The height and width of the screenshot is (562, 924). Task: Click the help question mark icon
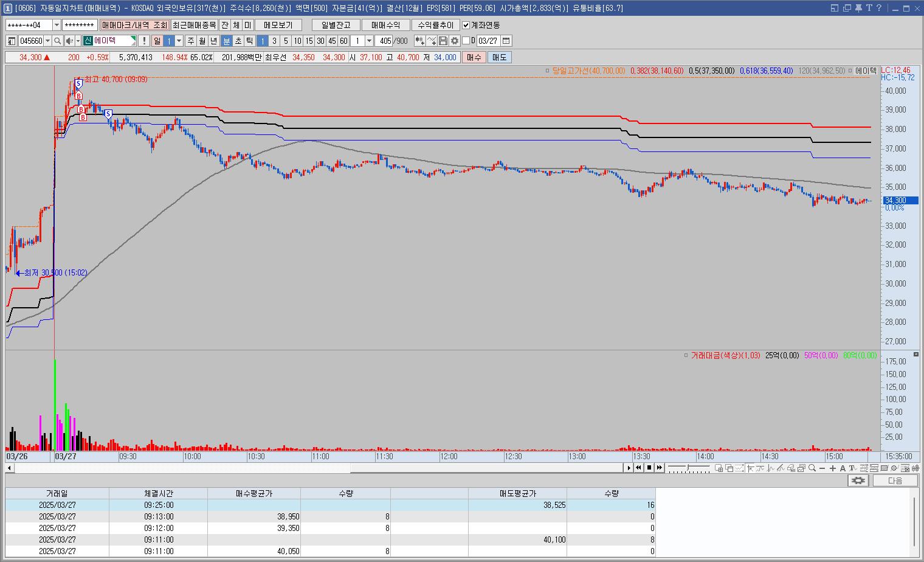tap(879, 8)
